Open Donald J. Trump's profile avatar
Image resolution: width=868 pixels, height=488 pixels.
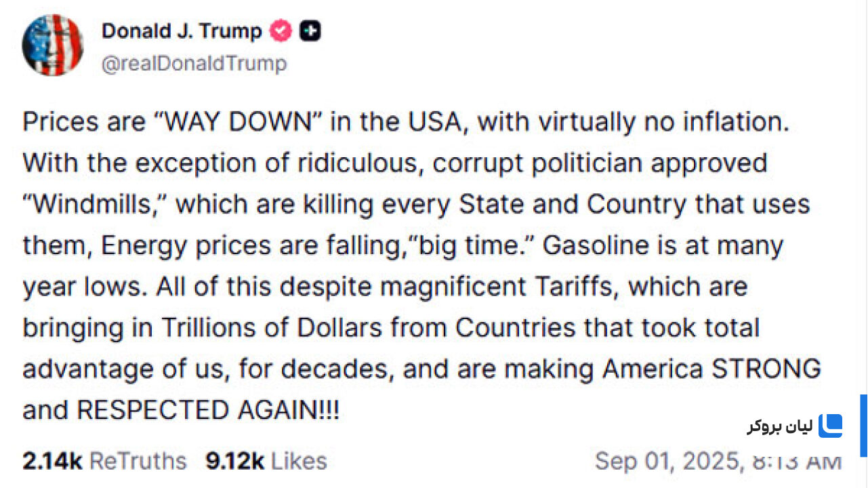(52, 45)
